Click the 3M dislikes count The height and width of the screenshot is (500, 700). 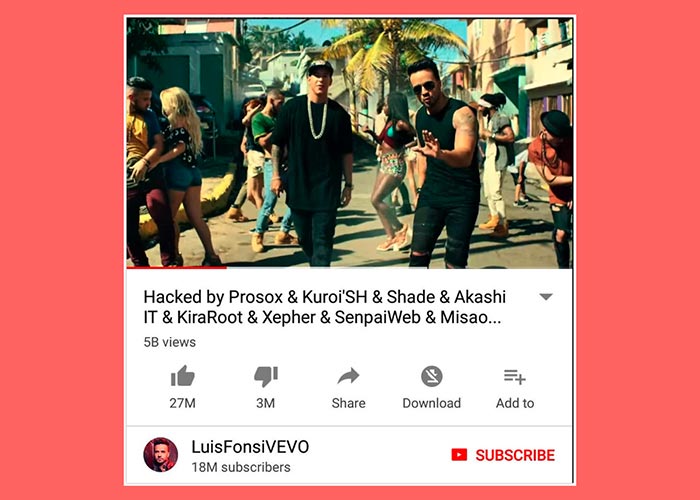(266, 403)
